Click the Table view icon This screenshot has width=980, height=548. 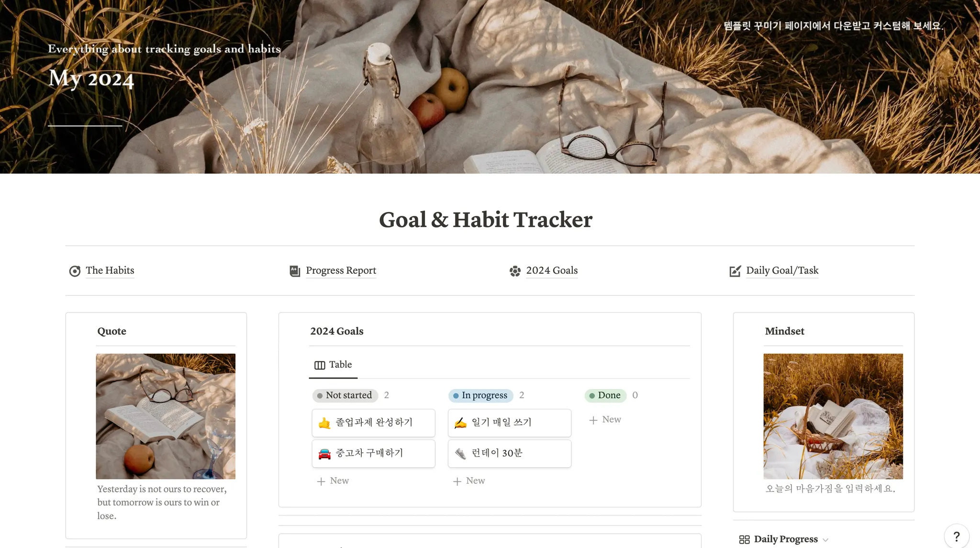tap(320, 365)
